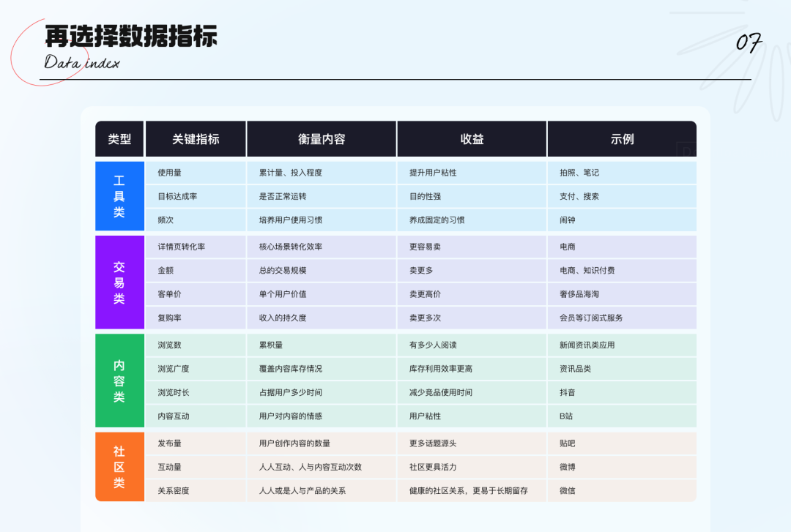The height and width of the screenshot is (532, 791).
Task: Click the page number 07
Action: (x=749, y=43)
